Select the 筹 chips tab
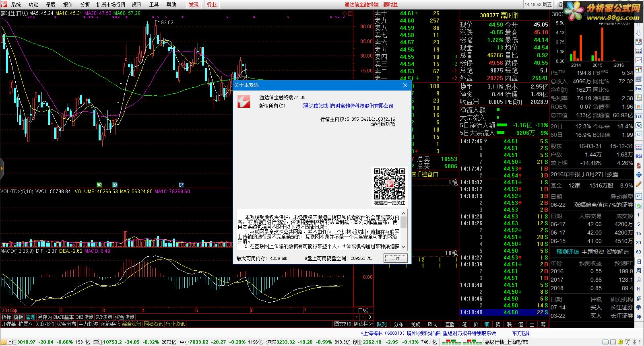The width and height of the screenshot is (644, 346). coord(543,324)
